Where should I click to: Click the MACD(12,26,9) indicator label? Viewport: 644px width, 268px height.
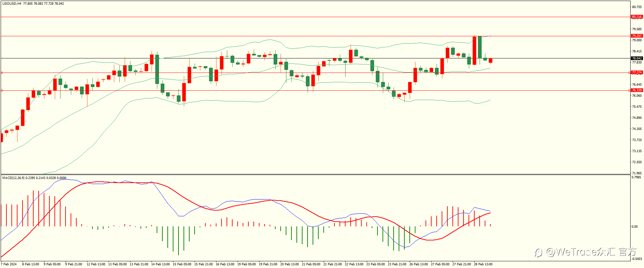pyautogui.click(x=13, y=178)
